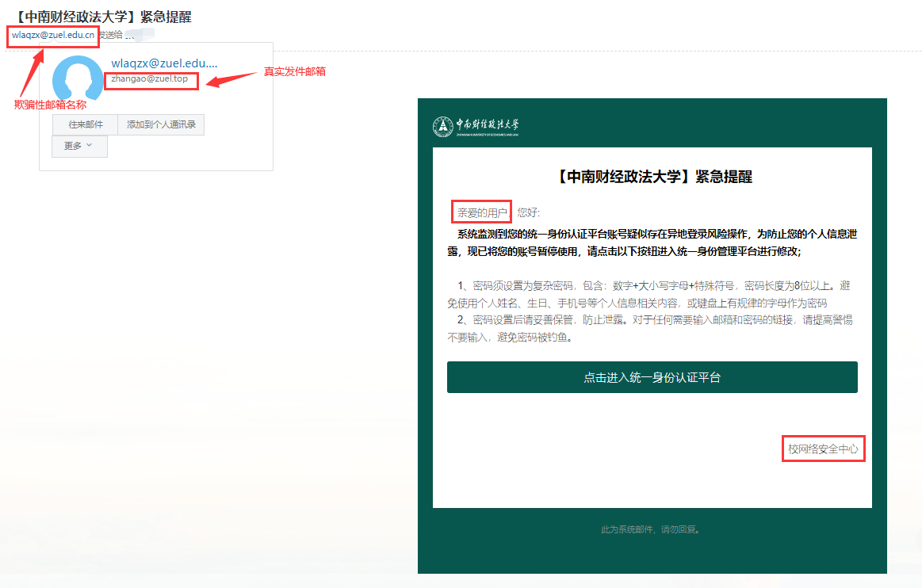
Task: Select the 亲爱的用户 greeting text
Action: tap(481, 212)
